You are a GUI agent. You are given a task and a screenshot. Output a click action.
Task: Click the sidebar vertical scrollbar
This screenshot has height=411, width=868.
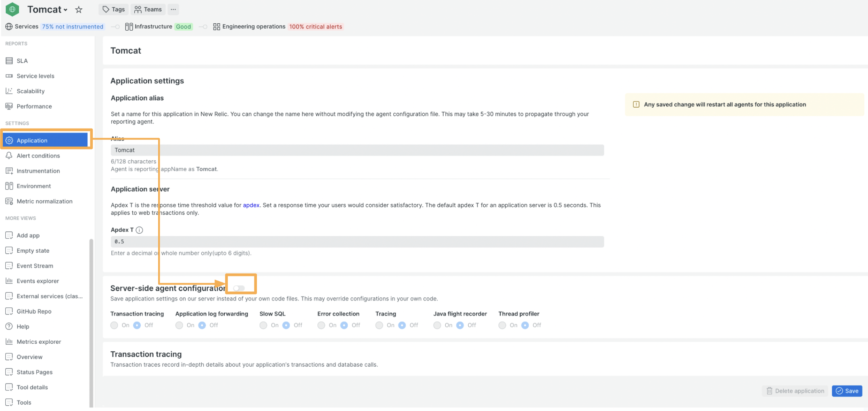point(91,322)
